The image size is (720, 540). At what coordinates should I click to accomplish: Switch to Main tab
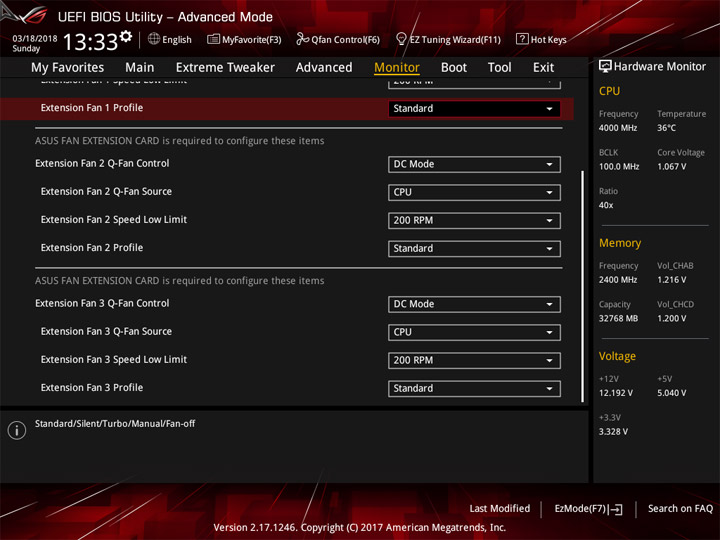[140, 68]
